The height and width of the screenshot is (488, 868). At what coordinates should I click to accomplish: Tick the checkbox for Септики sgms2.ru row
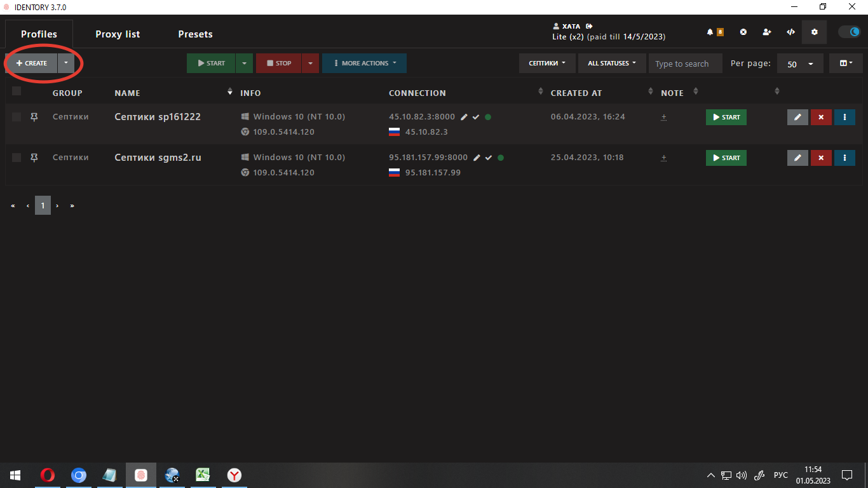click(x=17, y=158)
